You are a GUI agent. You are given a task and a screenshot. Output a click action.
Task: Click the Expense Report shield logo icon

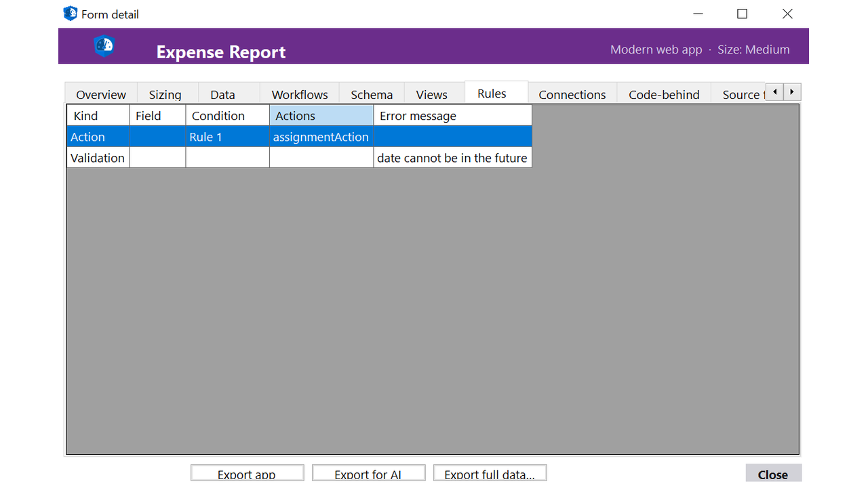coord(104,46)
